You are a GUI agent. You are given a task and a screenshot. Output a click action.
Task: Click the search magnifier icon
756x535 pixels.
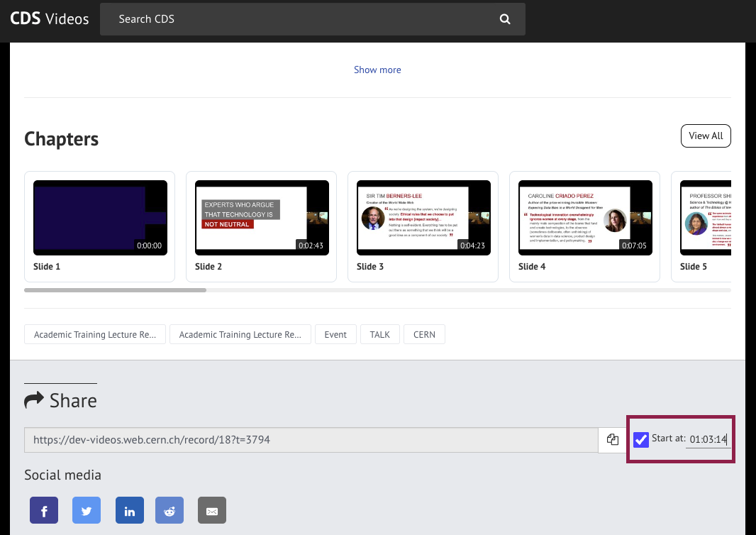[505, 19]
